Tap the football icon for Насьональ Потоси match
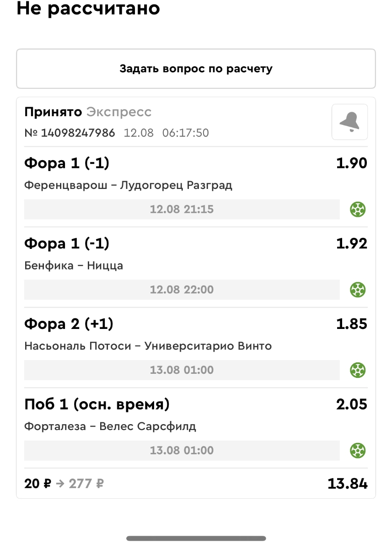Screen dimensions: 392x549 tap(358, 370)
